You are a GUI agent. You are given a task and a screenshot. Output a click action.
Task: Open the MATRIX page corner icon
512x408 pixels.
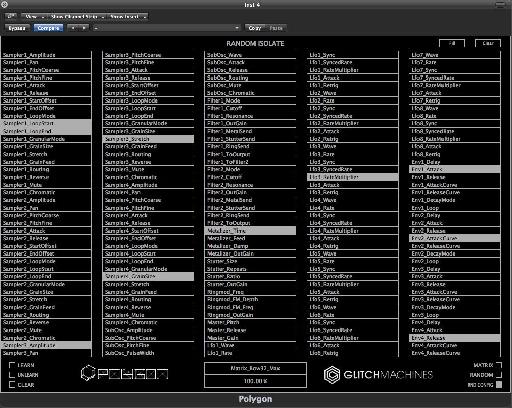[499, 365]
